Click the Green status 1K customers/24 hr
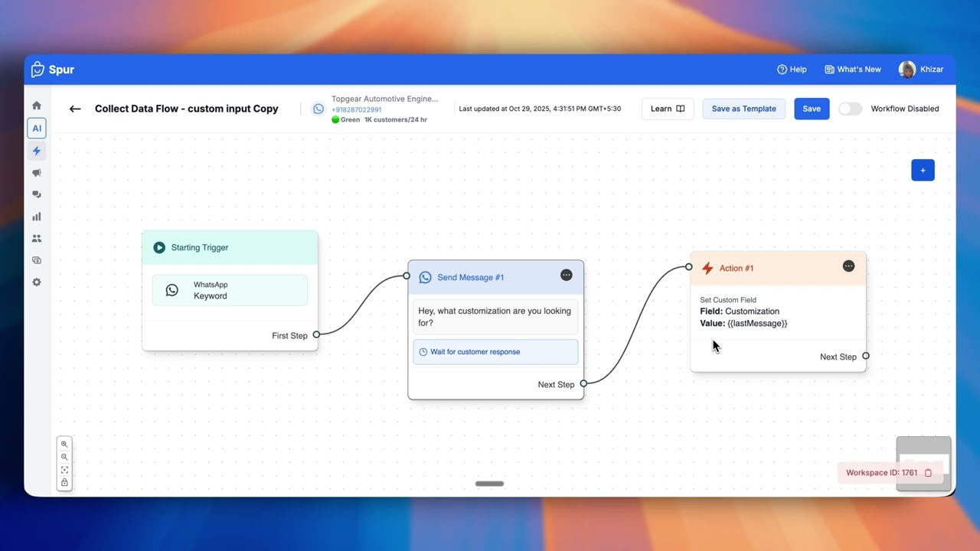Viewport: 980px width, 551px height. tap(379, 120)
